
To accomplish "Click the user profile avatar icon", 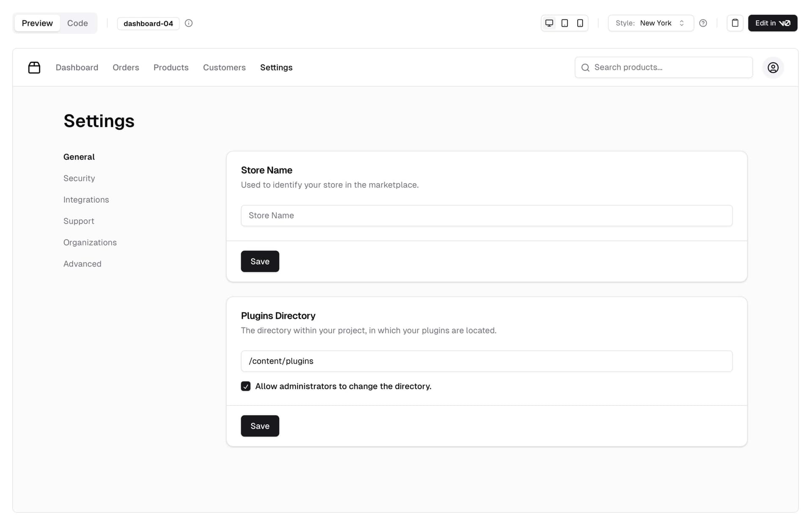I will [x=773, y=67].
